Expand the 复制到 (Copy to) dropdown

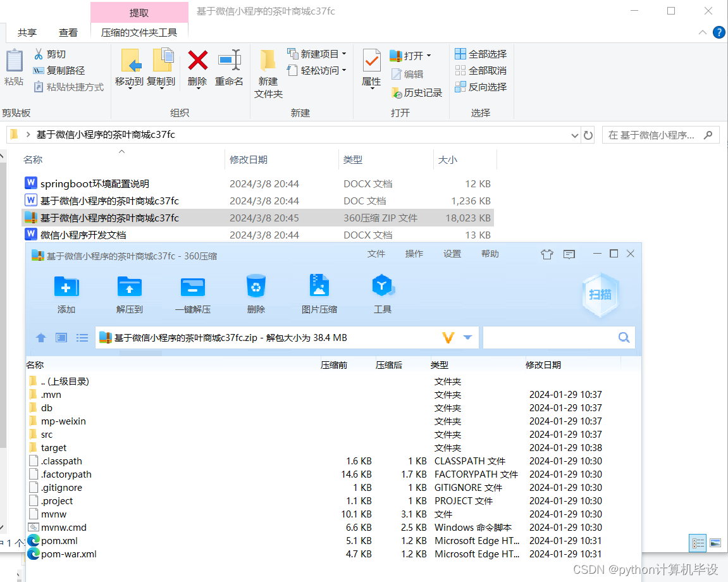161,88
